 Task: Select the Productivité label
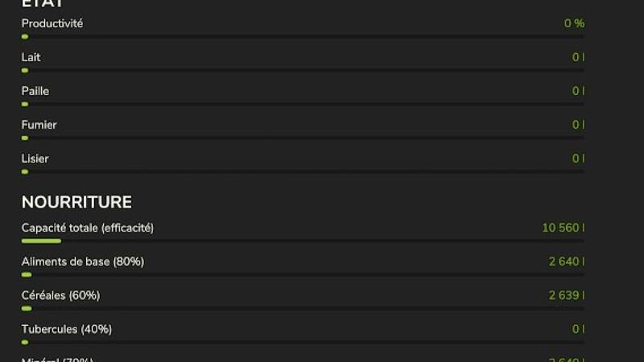click(x=52, y=23)
